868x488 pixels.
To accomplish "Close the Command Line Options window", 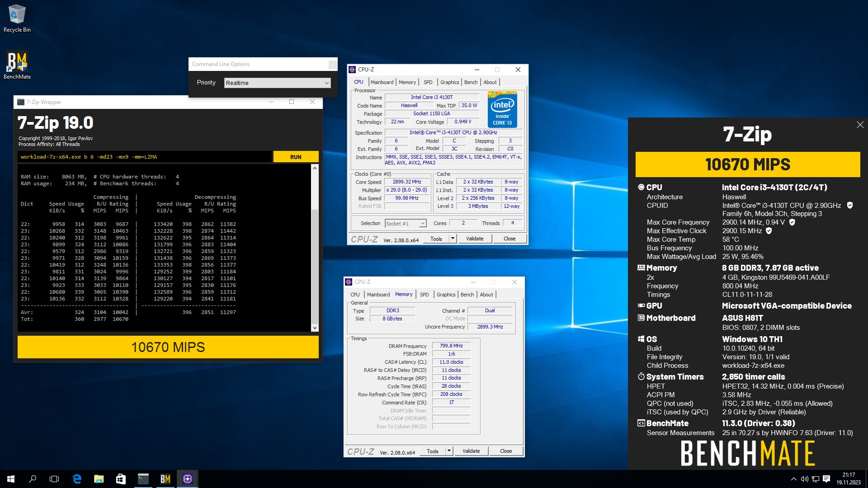I will coord(332,64).
